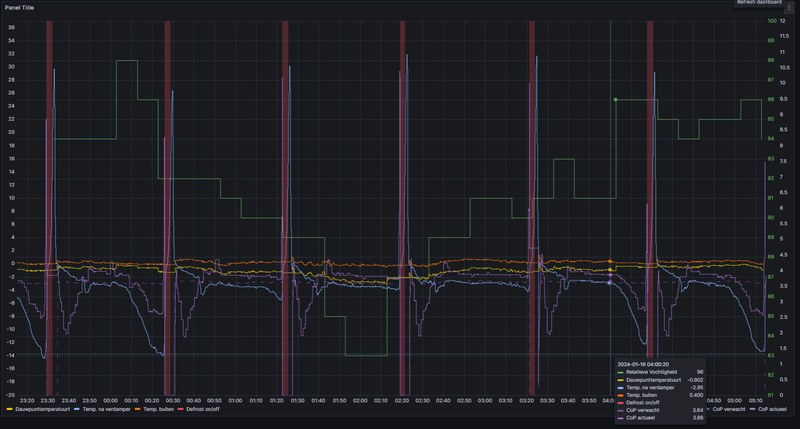800x429 pixels.
Task: Open the Panel Title header menu
Action: point(20,8)
